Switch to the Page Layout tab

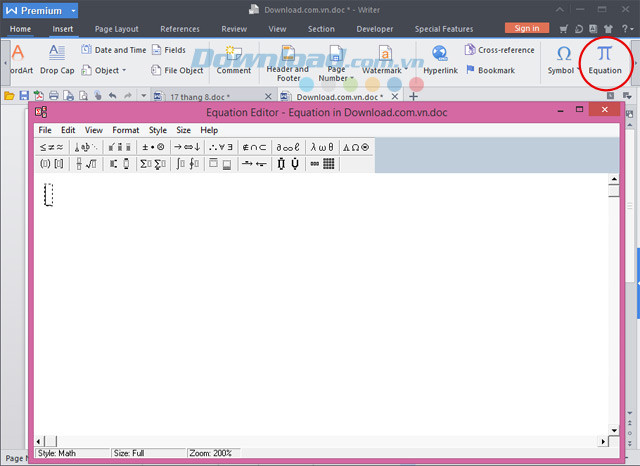pyautogui.click(x=117, y=29)
